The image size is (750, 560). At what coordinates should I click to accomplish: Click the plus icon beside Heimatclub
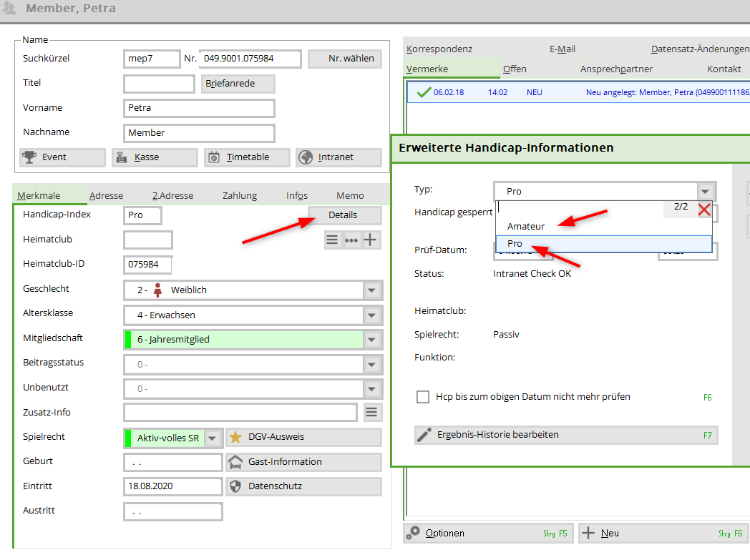point(370,240)
